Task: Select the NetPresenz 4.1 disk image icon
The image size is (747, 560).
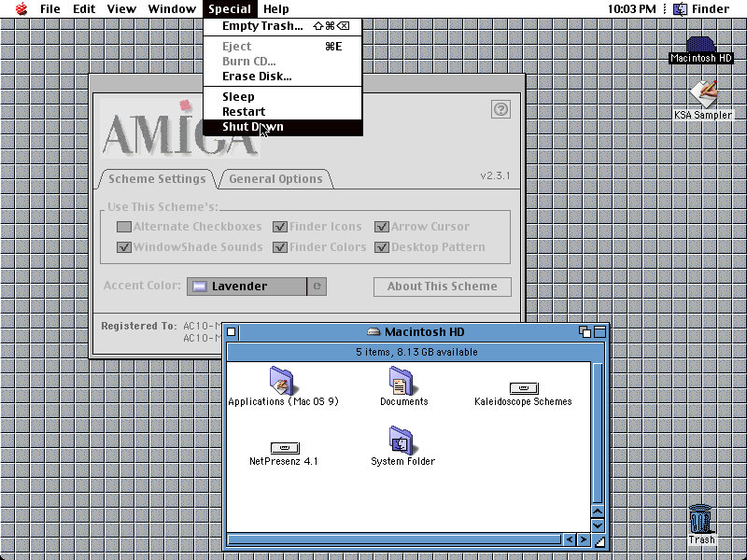Action: coord(285,448)
